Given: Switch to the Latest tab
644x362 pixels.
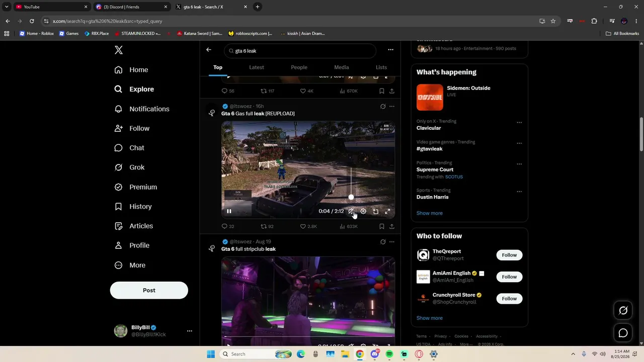Looking at the screenshot, I should (257, 67).
